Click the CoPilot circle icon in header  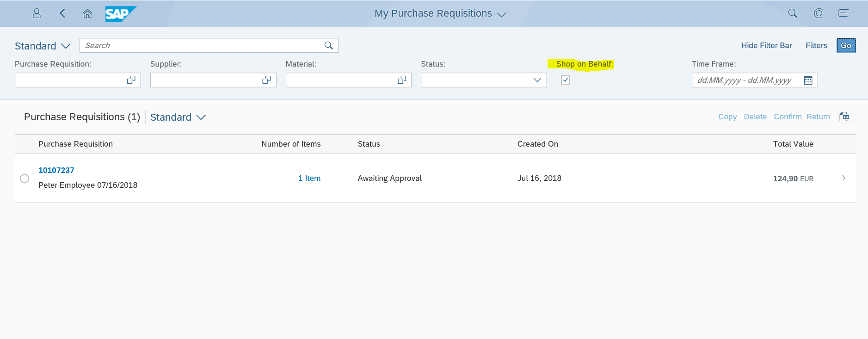coord(818,13)
